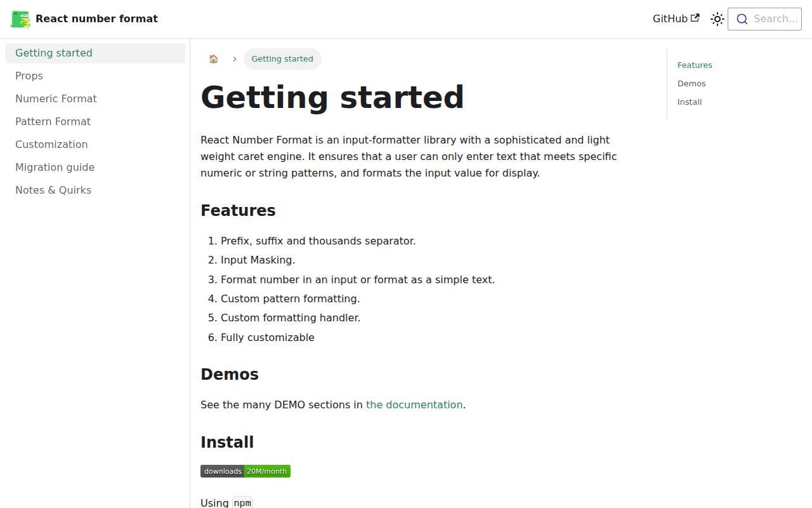Click list item Prefix, suffix and thousands separator
The height and width of the screenshot is (508, 812).
[x=318, y=241]
